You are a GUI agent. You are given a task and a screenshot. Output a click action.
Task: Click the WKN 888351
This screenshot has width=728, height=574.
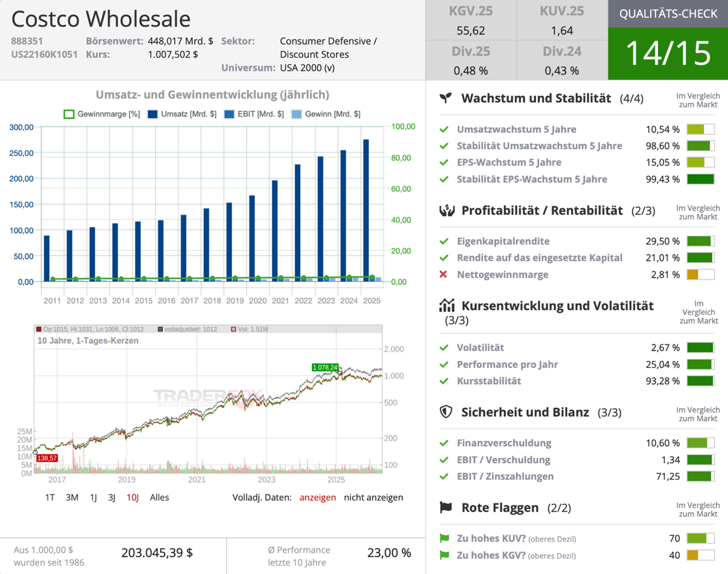click(x=27, y=41)
